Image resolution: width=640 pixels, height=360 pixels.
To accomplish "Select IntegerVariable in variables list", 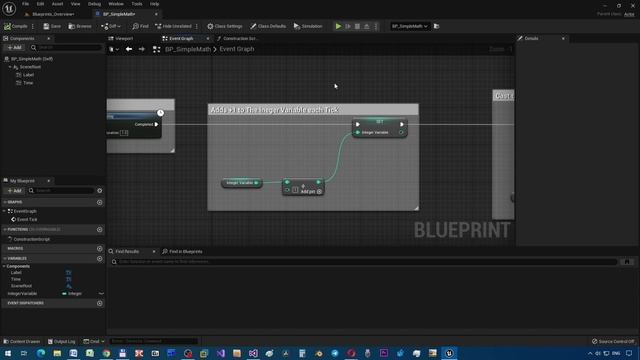I will 22,294.
